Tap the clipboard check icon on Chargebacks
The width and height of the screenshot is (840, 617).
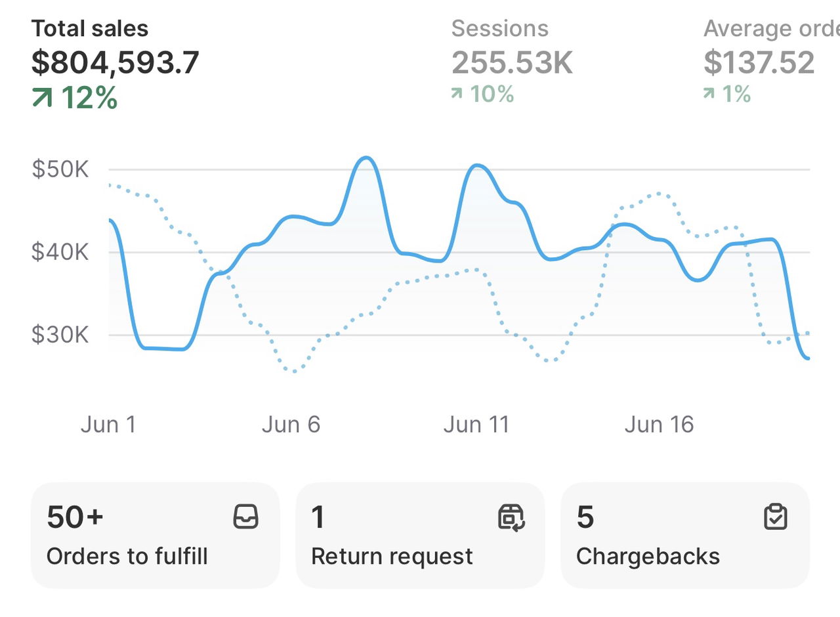click(x=776, y=517)
